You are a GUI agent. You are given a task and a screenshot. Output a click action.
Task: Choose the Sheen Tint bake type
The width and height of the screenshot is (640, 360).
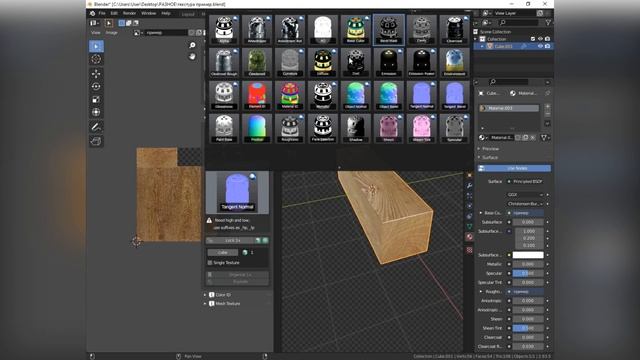[x=422, y=128]
